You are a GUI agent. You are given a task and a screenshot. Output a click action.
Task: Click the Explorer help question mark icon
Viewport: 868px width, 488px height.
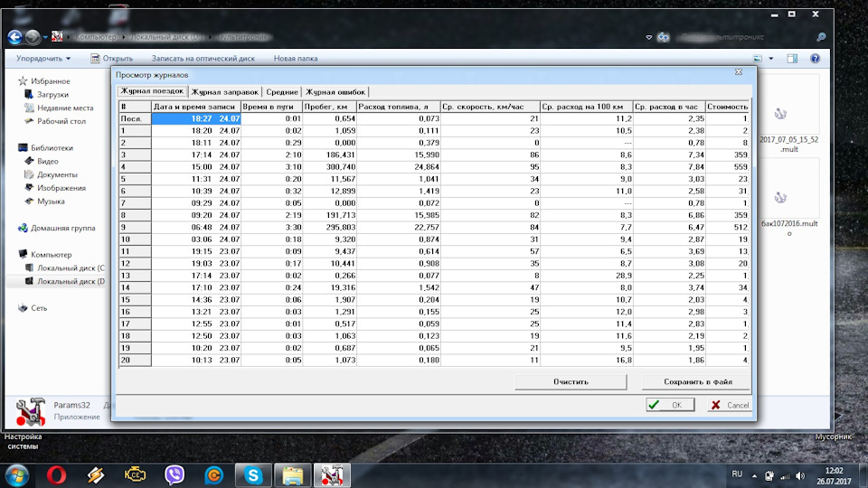pos(817,59)
